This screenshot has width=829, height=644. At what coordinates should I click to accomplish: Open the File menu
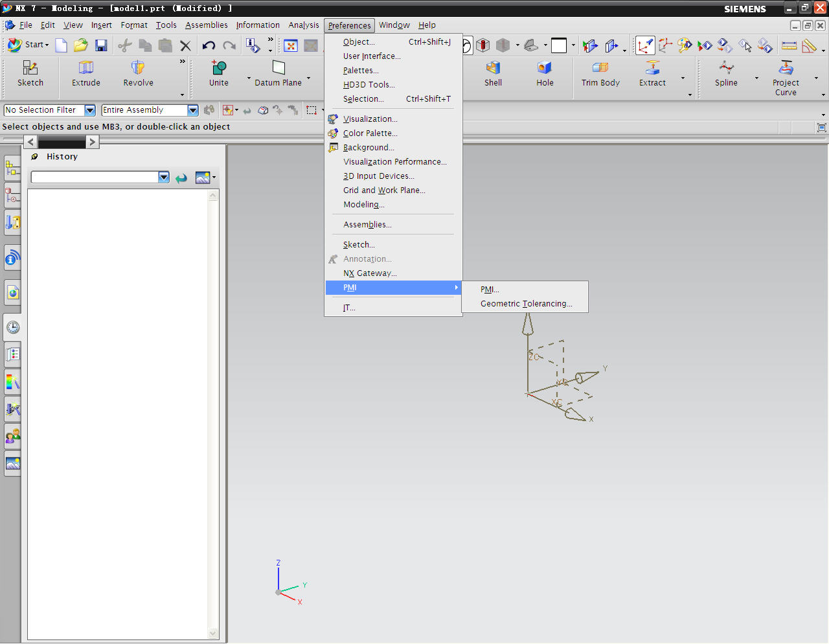click(26, 25)
